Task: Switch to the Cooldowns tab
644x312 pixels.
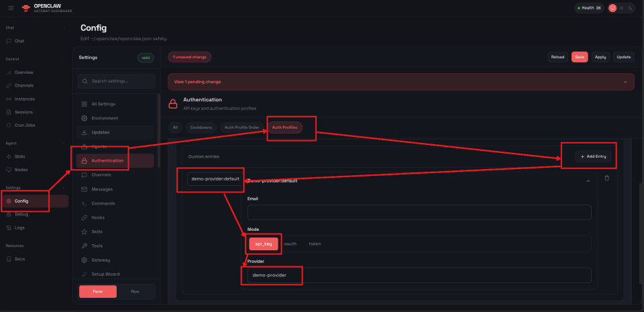Action: pyautogui.click(x=201, y=127)
